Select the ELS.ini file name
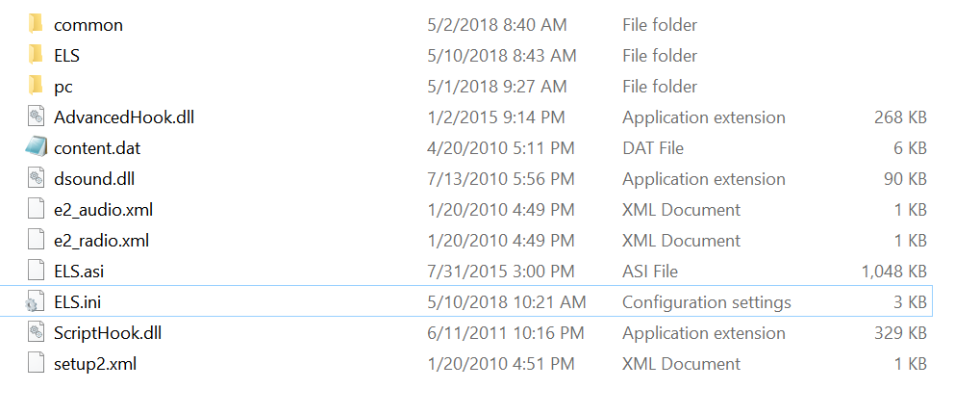980x415 pixels. pyautogui.click(x=78, y=302)
